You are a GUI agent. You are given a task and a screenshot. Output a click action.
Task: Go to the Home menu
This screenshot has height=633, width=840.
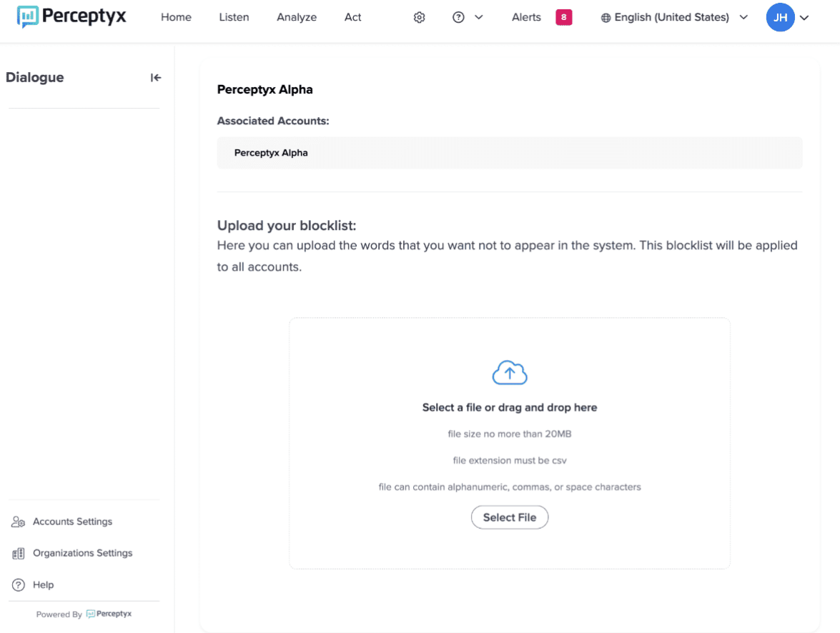(176, 17)
